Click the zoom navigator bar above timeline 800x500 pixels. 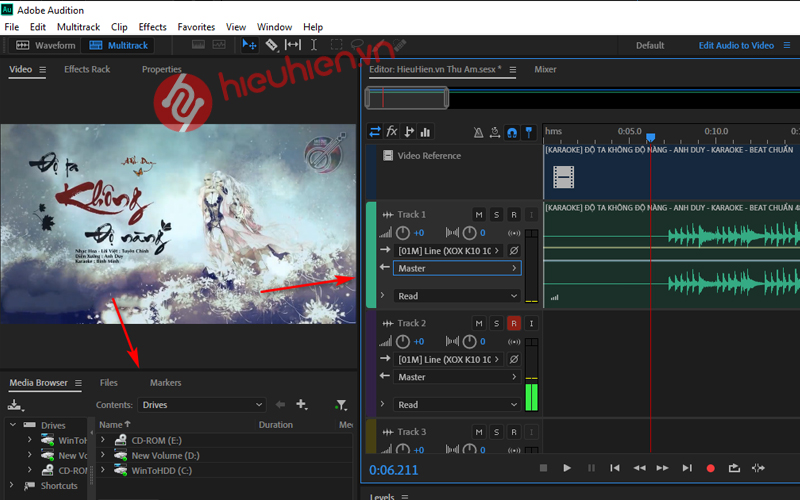tap(407, 97)
